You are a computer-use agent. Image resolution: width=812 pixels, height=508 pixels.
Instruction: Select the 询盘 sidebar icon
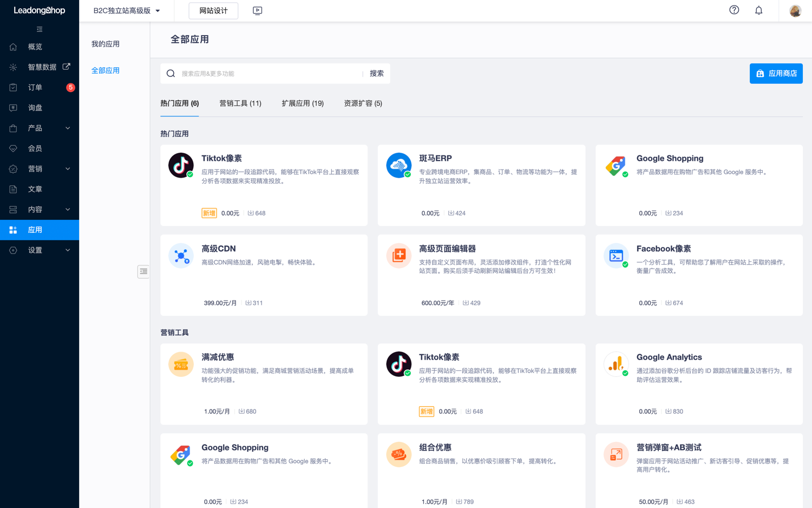click(x=12, y=107)
